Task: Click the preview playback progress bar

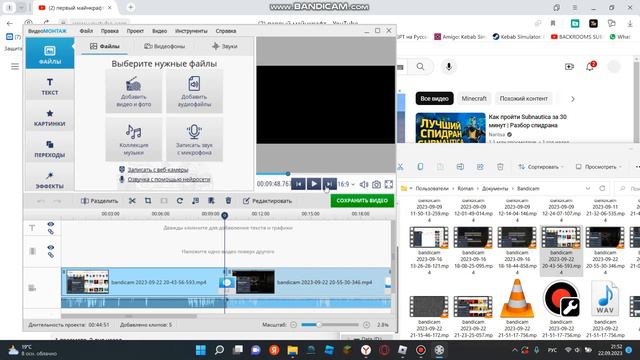Action: [x=325, y=174]
